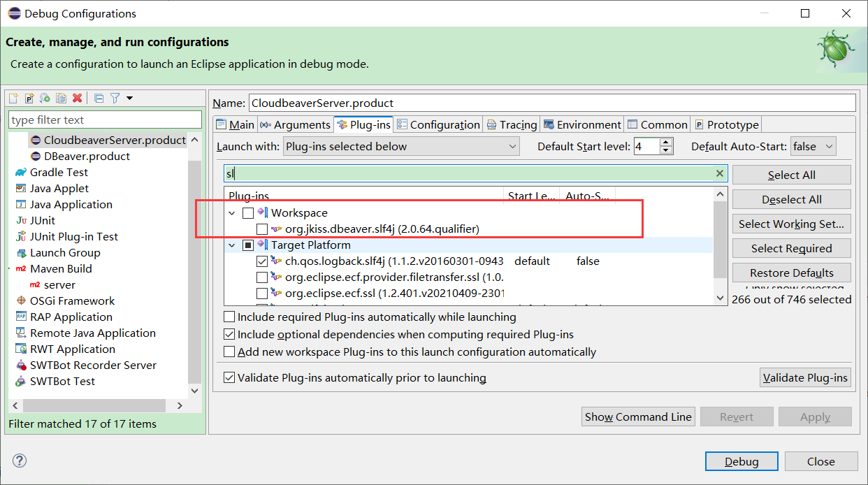Click the Gradle Test elephant icon
Image resolution: width=868 pixels, height=485 pixels.
(x=21, y=172)
